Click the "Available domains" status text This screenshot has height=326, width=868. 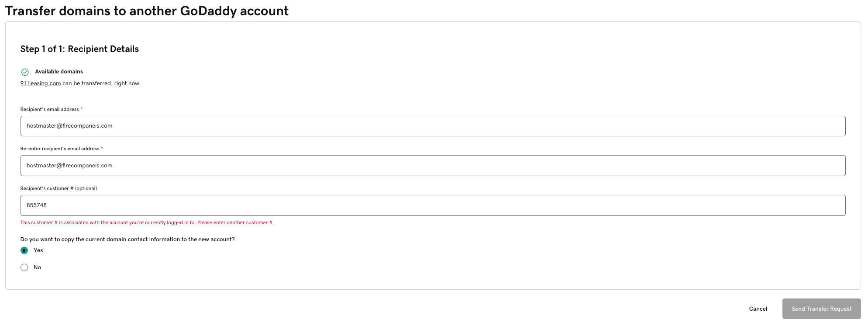59,72
